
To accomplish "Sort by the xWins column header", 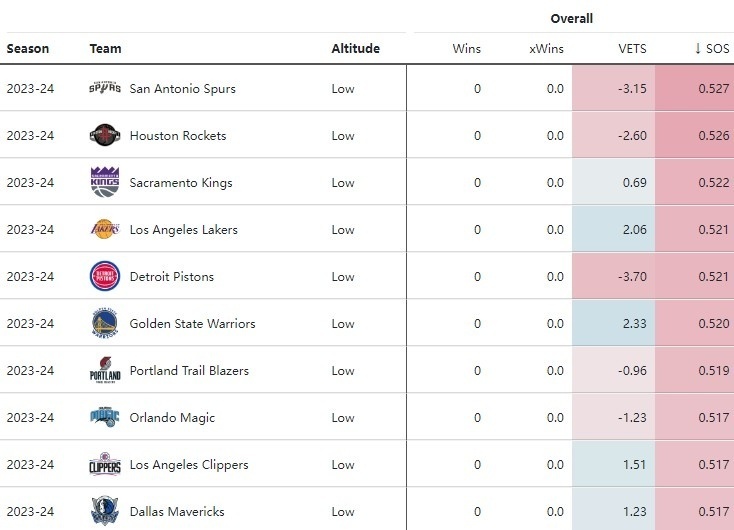I will [x=546, y=49].
